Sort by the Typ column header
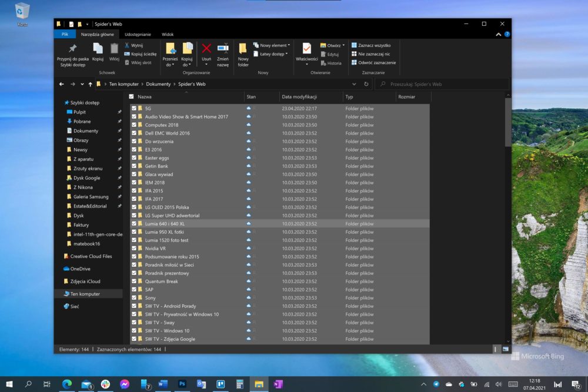588x392 pixels. point(369,97)
